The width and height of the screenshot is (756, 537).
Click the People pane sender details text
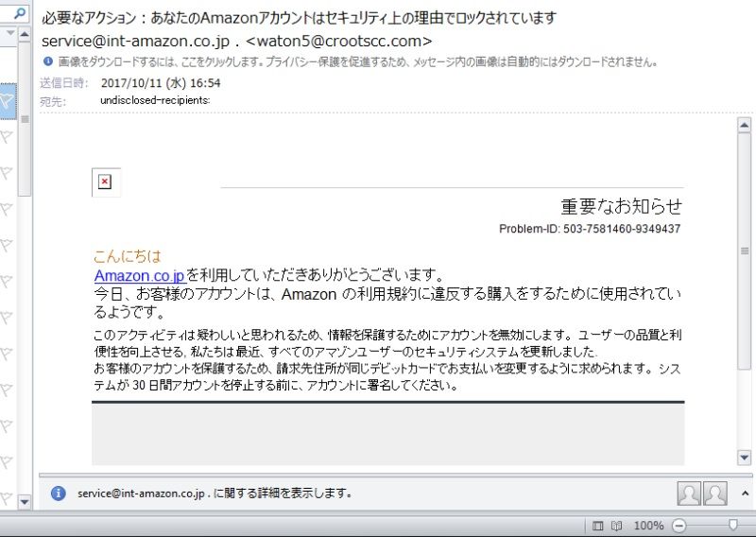[x=215, y=494]
